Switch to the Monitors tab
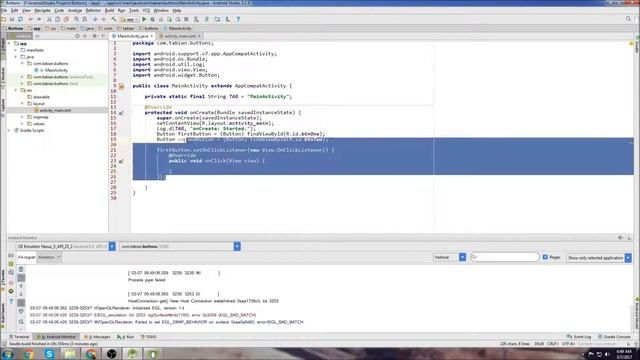 point(49,257)
